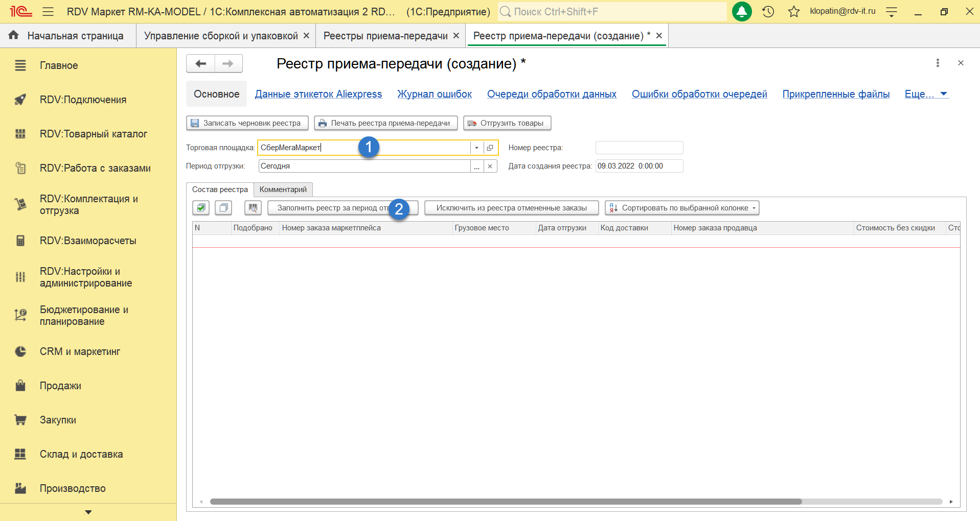
Task: Switch to the Комментарий tab
Action: 283,190
